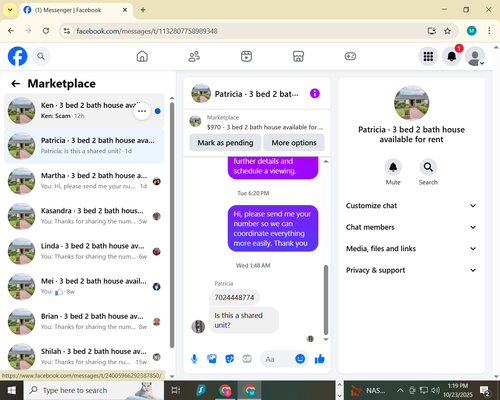Record a voice clip with microphone icon
The image size is (500, 400).
[194, 359]
